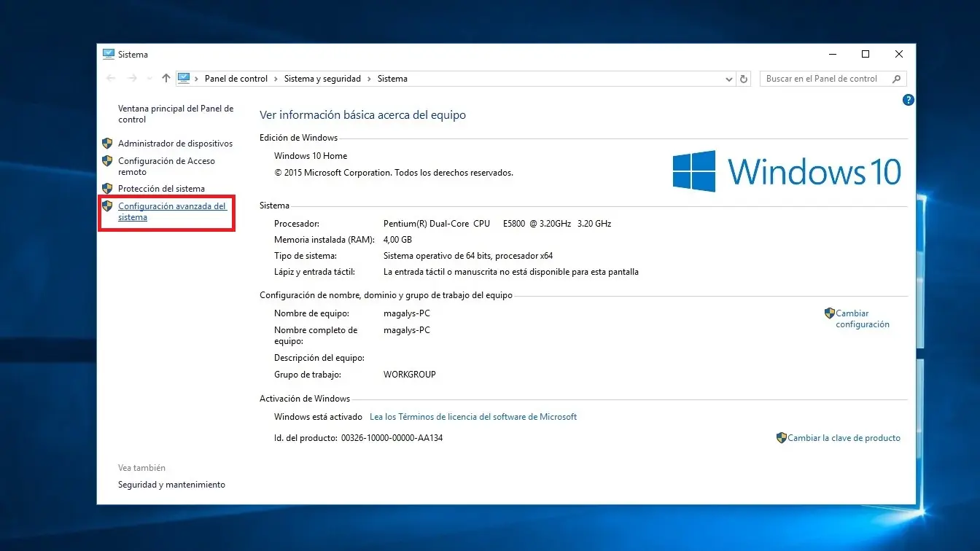The width and height of the screenshot is (980, 551).
Task: Open the address bar history dropdown
Action: pos(728,79)
